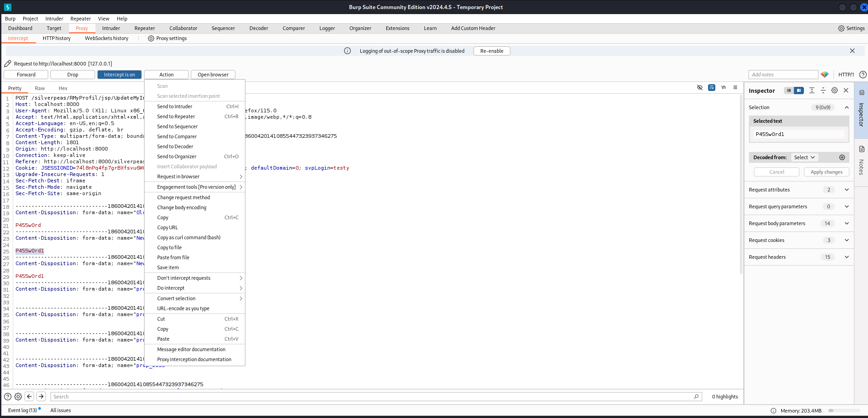Go to next search match arrow
Image resolution: width=868 pixels, height=418 pixels.
(41, 397)
